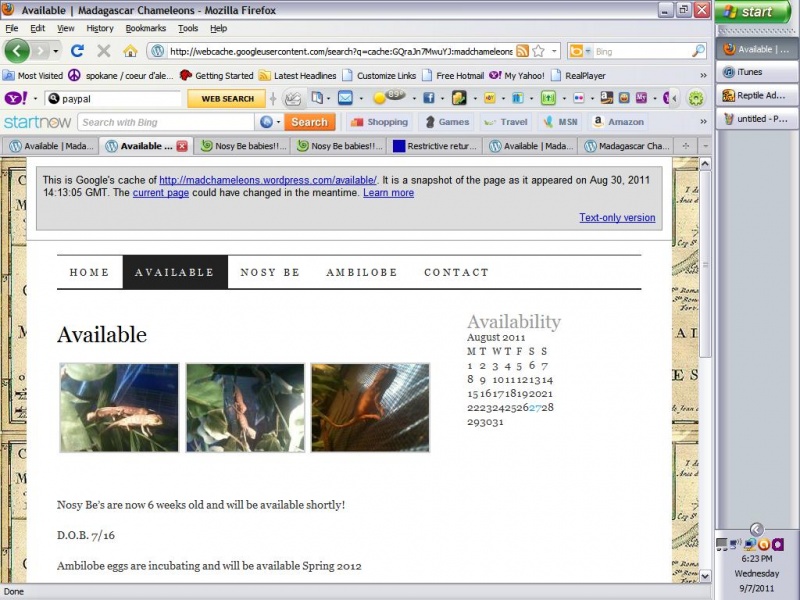800x600 pixels.
Task: Close the active Available tab
Action: coord(182,146)
